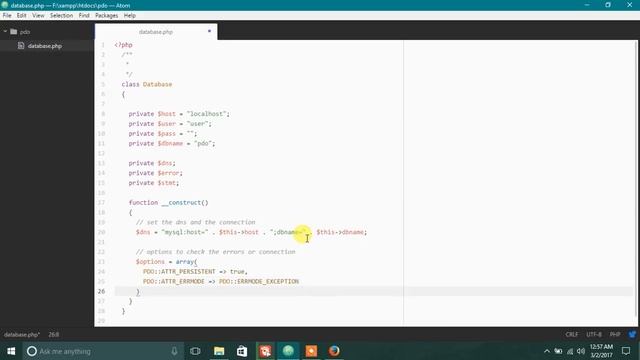Viewport: 640px width, 360px height.
Task: Open File Explorer from the taskbar
Action: [219, 351]
